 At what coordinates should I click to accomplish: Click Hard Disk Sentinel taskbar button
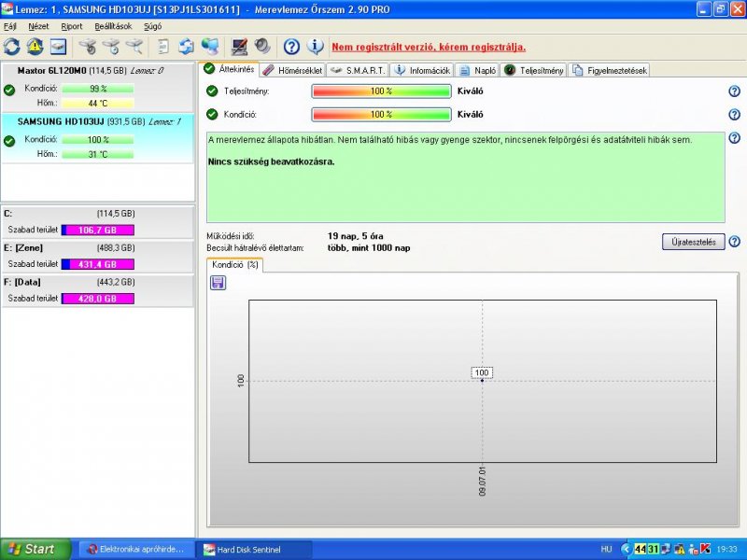click(254, 549)
